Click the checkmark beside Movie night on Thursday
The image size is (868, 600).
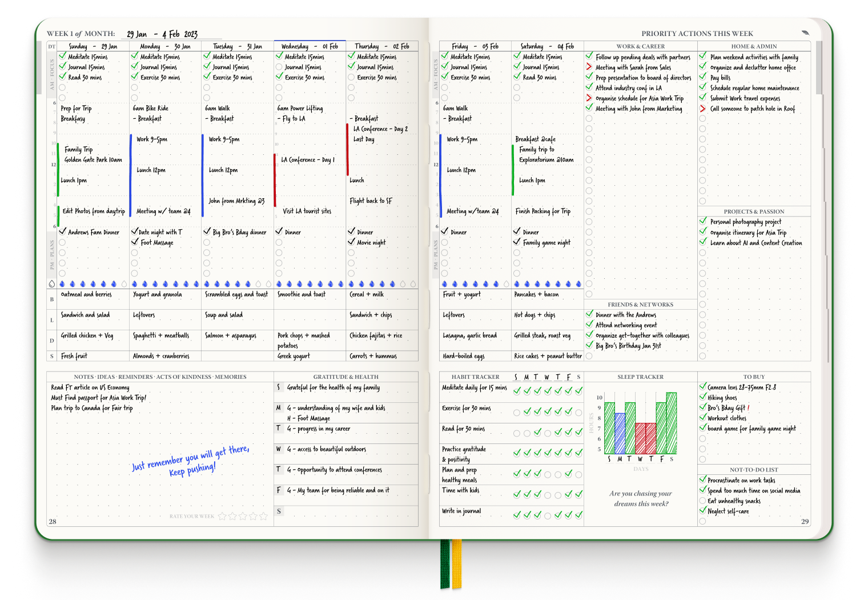(x=351, y=242)
